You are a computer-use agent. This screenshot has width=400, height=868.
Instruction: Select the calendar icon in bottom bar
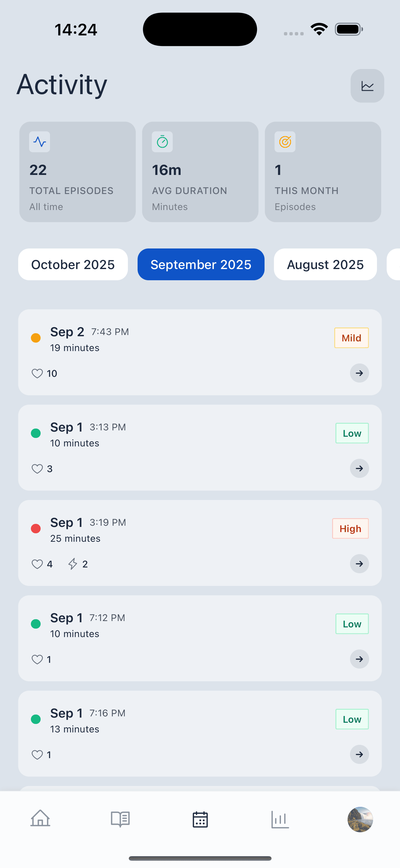coord(200,819)
